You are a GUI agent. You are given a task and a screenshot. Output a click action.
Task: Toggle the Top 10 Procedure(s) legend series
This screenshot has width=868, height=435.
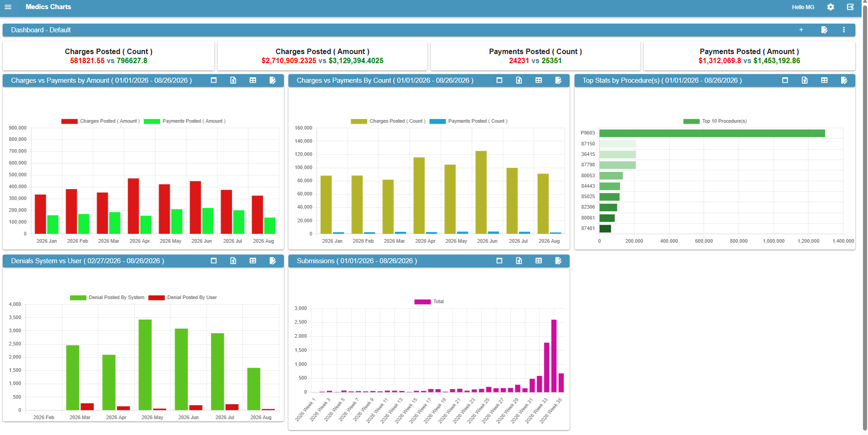pyautogui.click(x=715, y=121)
